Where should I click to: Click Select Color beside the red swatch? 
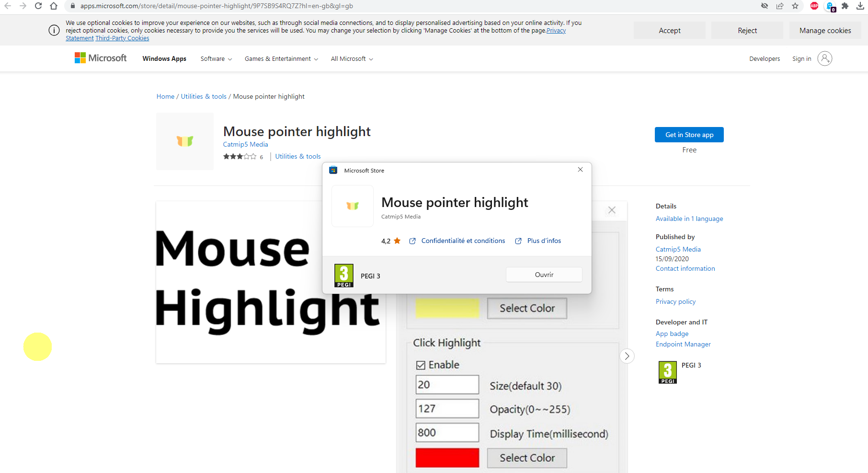pos(527,458)
